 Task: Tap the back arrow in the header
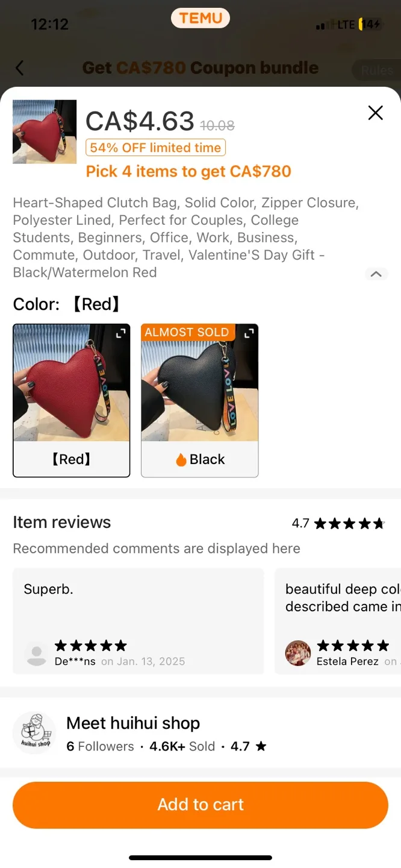[20, 68]
